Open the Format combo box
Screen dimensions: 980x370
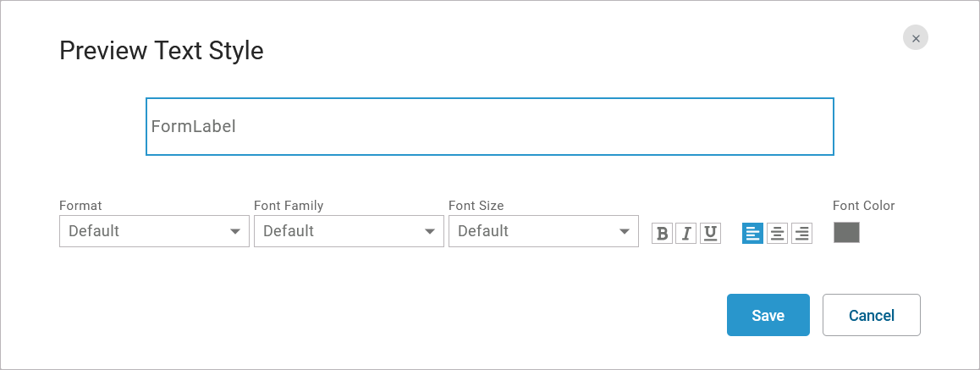pyautogui.click(x=144, y=231)
